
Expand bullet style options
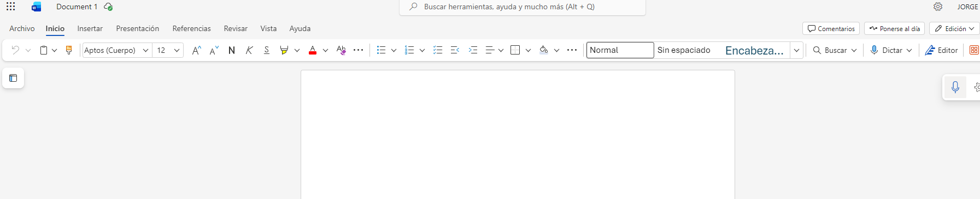394,50
